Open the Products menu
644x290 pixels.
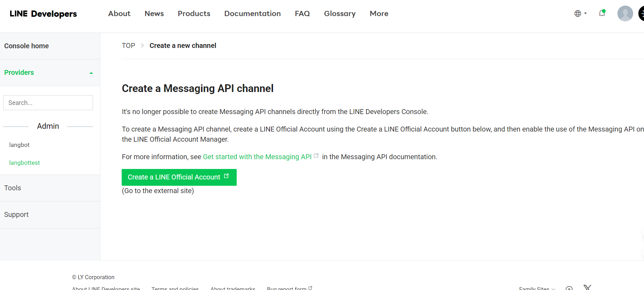[194, 14]
